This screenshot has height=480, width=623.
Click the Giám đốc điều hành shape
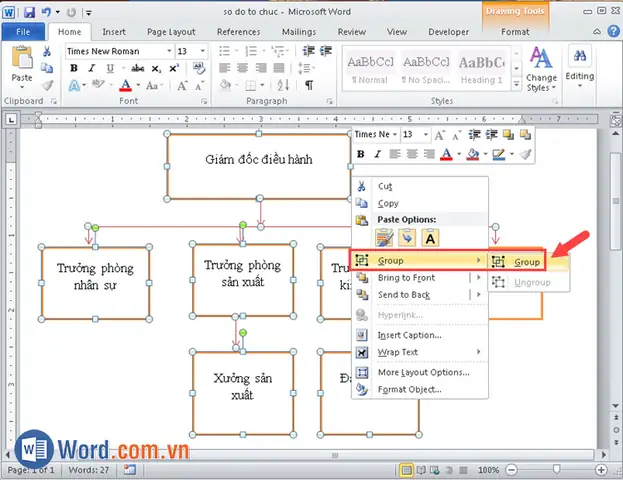click(259, 166)
